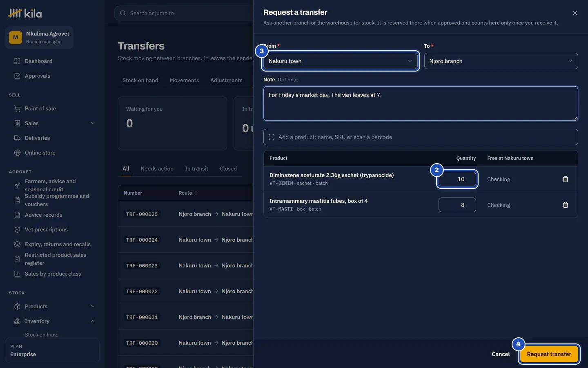Show the Closed transfers tab

tap(228, 168)
